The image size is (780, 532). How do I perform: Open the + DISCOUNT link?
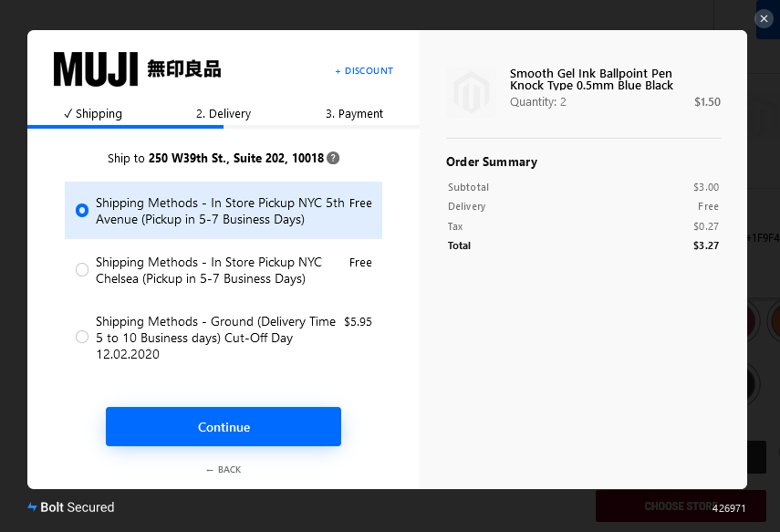364,70
